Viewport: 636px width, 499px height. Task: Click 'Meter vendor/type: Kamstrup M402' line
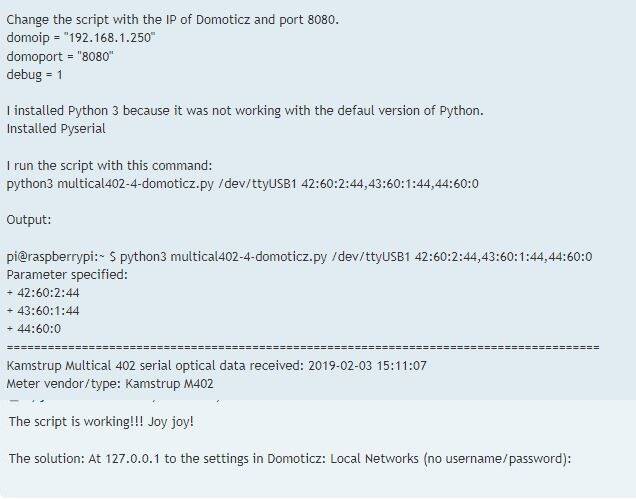[110, 384]
